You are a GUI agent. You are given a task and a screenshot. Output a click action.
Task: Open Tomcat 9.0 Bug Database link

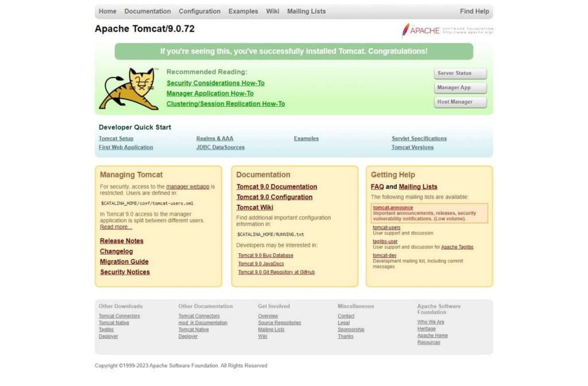[x=266, y=256]
